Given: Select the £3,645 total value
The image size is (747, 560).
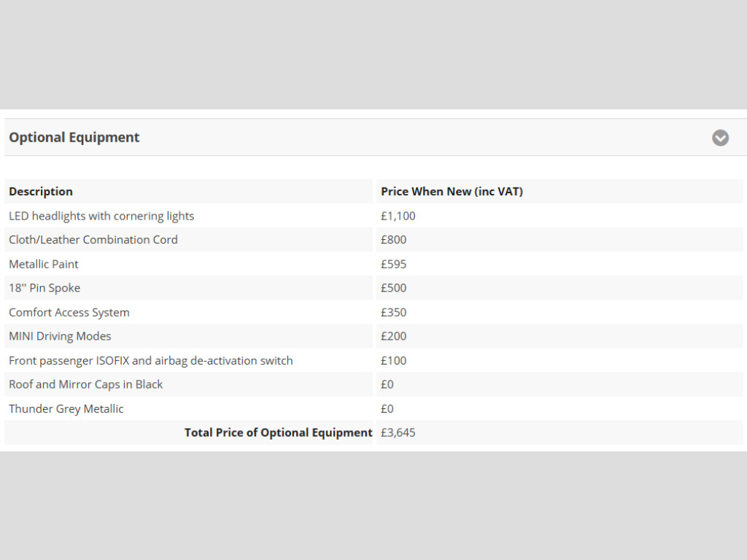Looking at the screenshot, I should pos(398,432).
